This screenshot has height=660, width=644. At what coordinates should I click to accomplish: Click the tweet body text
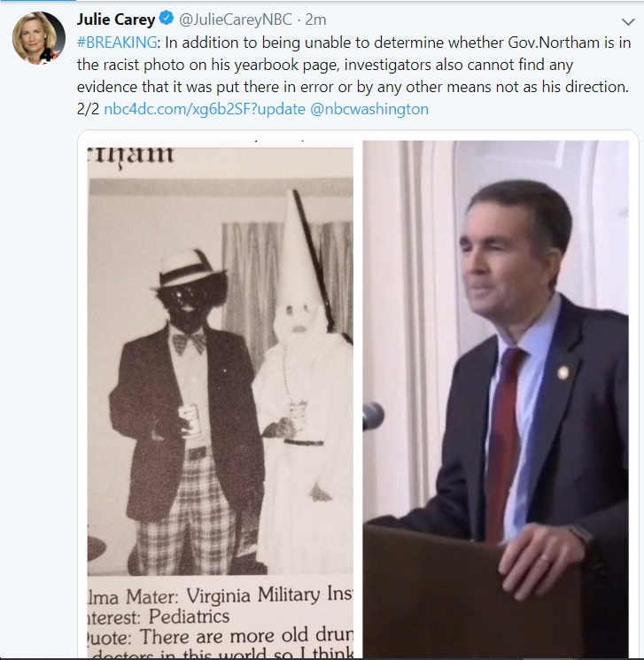click(x=353, y=76)
